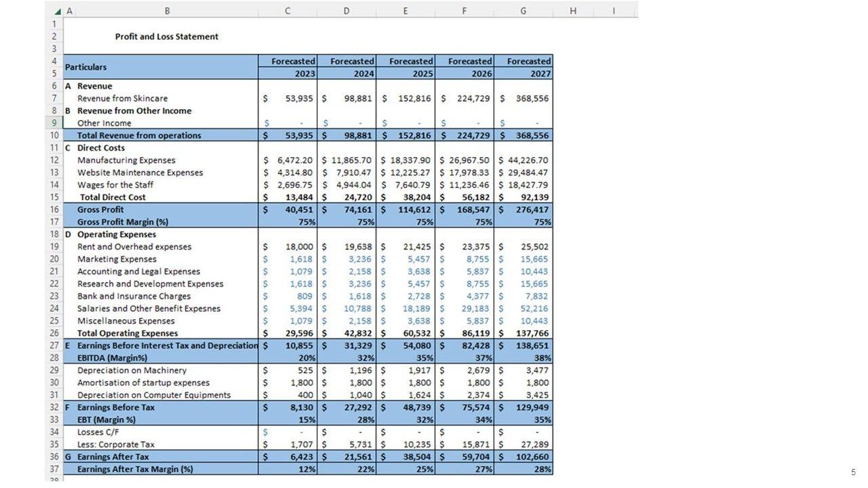This screenshot has width=868, height=488.
Task: Click Less: Corporate Tax 2025 value
Action: coord(405,445)
